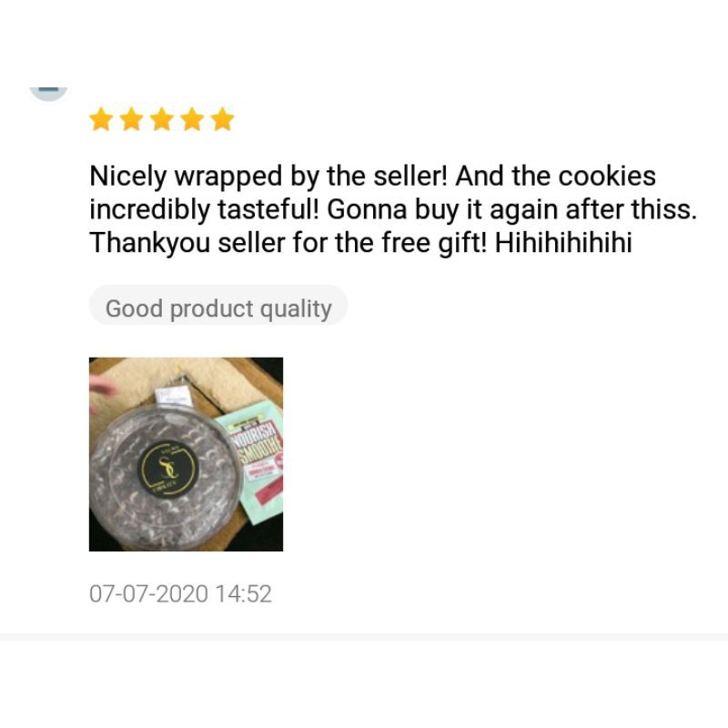Tap the third gold rating star
Viewport: 728px width, 728px height.
(x=162, y=119)
